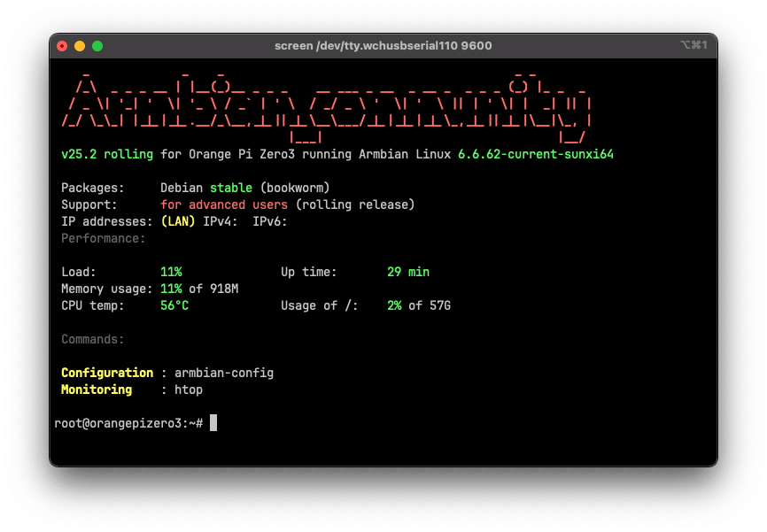Click the 2% of 57G disk usage value
The height and width of the screenshot is (532, 767).
[417, 305]
